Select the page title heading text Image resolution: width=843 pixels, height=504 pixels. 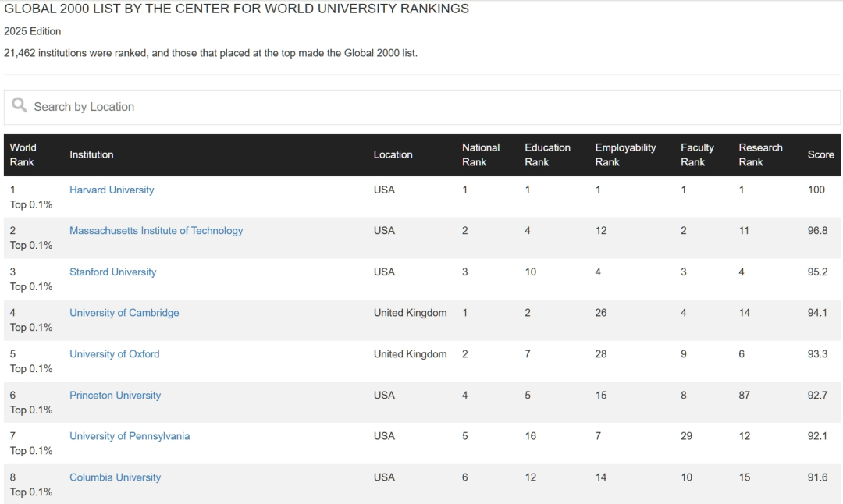tap(237, 9)
